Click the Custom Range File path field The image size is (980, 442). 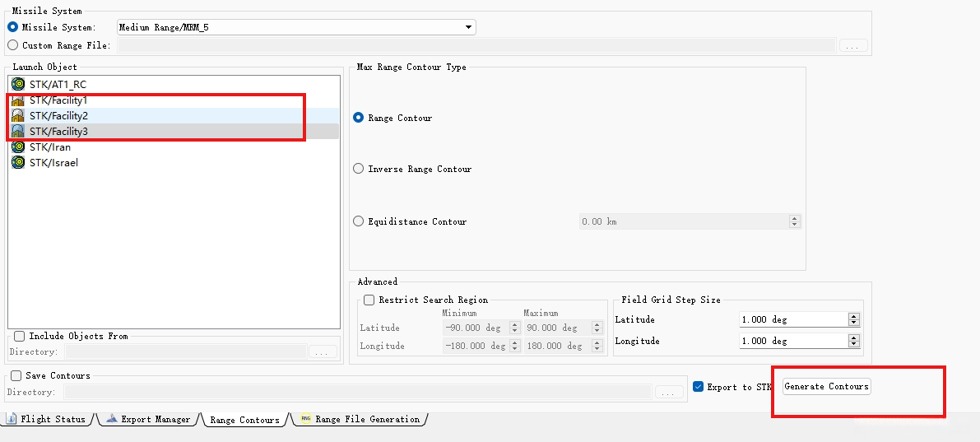click(x=476, y=45)
